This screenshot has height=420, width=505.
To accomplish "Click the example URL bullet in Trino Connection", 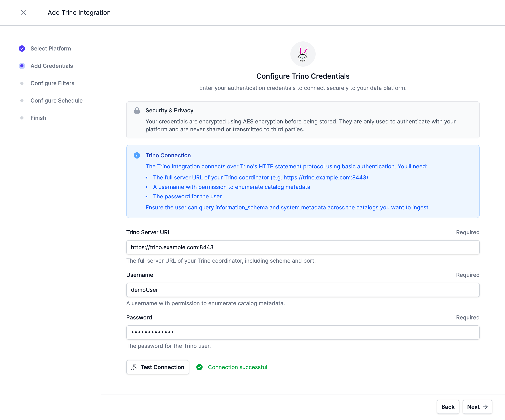I will [x=260, y=178].
